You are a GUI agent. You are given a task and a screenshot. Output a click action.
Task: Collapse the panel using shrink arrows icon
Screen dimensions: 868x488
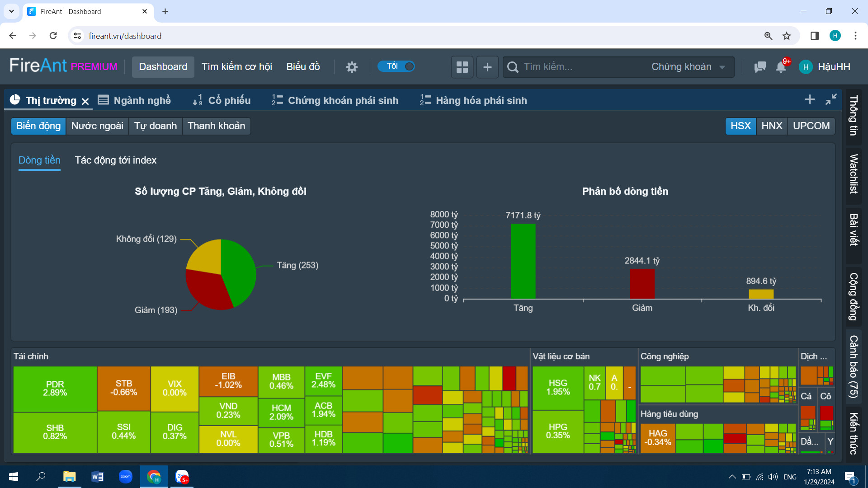click(831, 99)
